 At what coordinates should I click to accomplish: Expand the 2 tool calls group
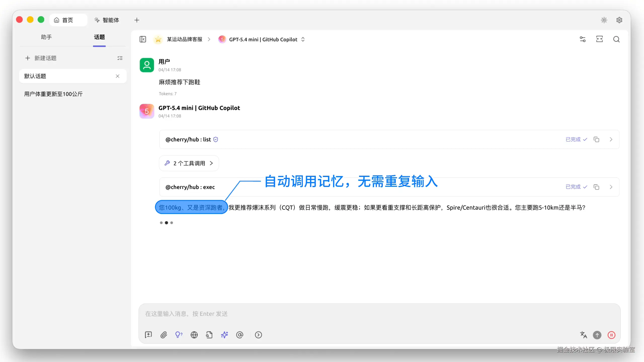pos(189,163)
